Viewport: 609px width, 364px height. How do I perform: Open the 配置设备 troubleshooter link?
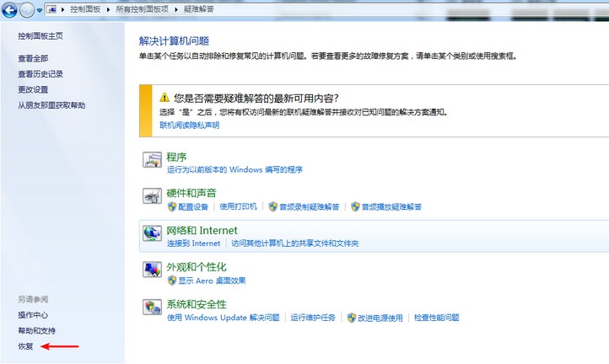193,206
